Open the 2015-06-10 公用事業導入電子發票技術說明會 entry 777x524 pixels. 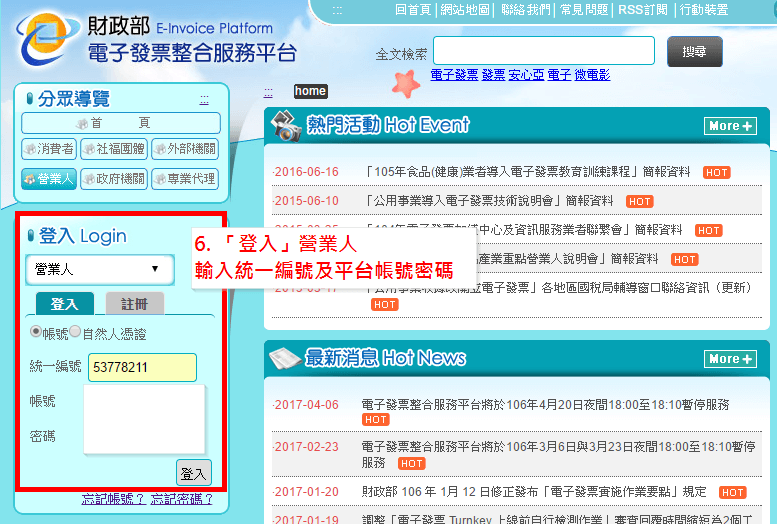point(489,201)
